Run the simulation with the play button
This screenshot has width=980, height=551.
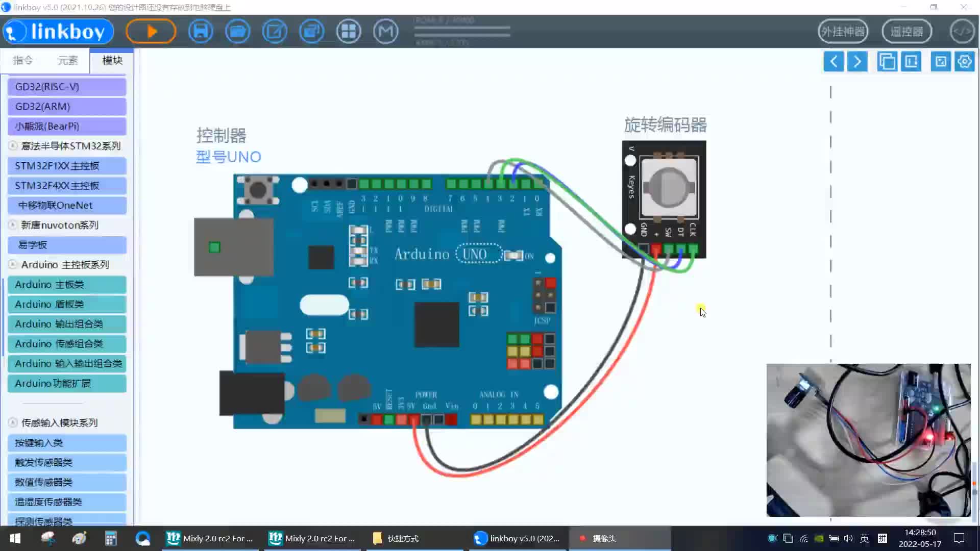151,32
